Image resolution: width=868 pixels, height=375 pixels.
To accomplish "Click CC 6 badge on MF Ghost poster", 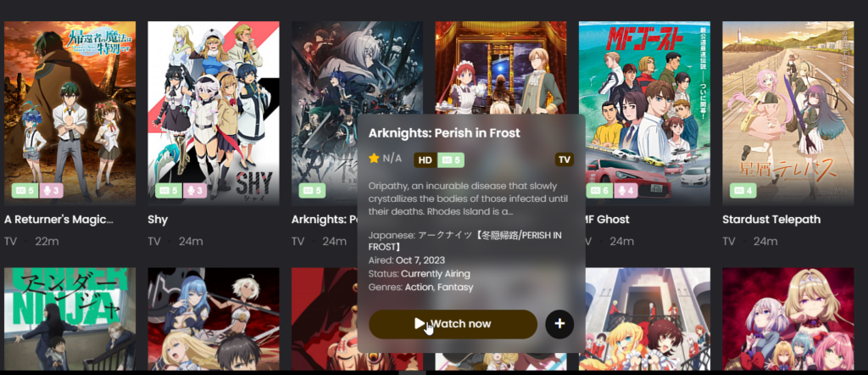I will point(599,191).
